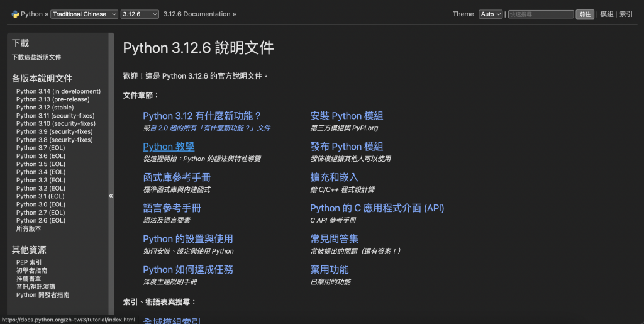Open Python 3.8 (security-fixes) docs
This screenshot has height=324, width=644.
(55, 140)
